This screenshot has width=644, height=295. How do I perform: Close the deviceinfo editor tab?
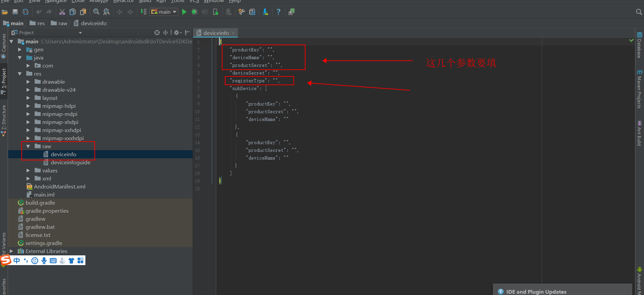[x=233, y=33]
